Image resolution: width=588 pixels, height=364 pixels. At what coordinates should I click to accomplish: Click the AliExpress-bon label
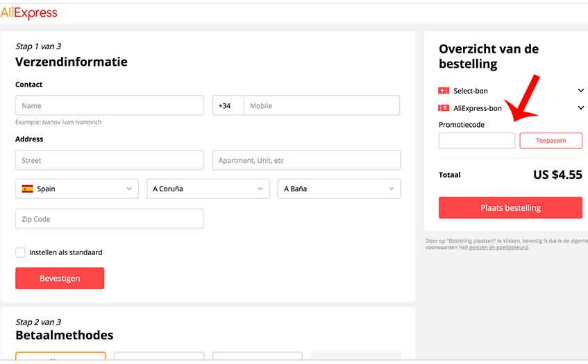[478, 108]
